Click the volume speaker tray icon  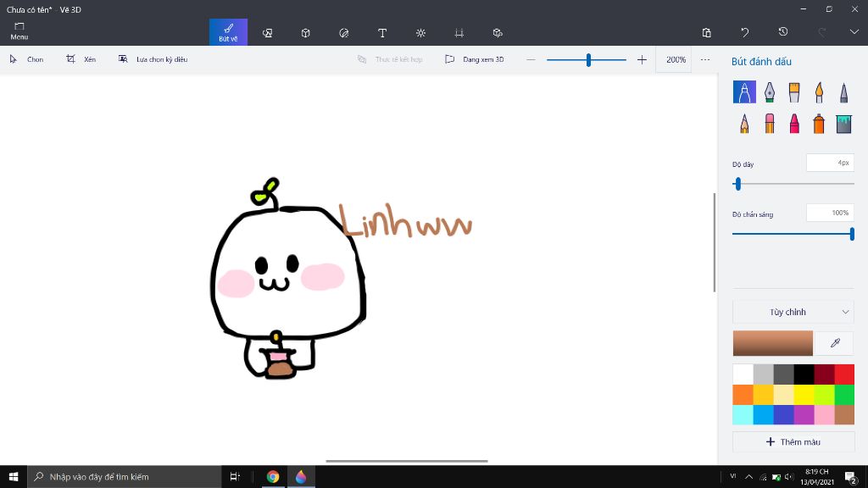789,476
